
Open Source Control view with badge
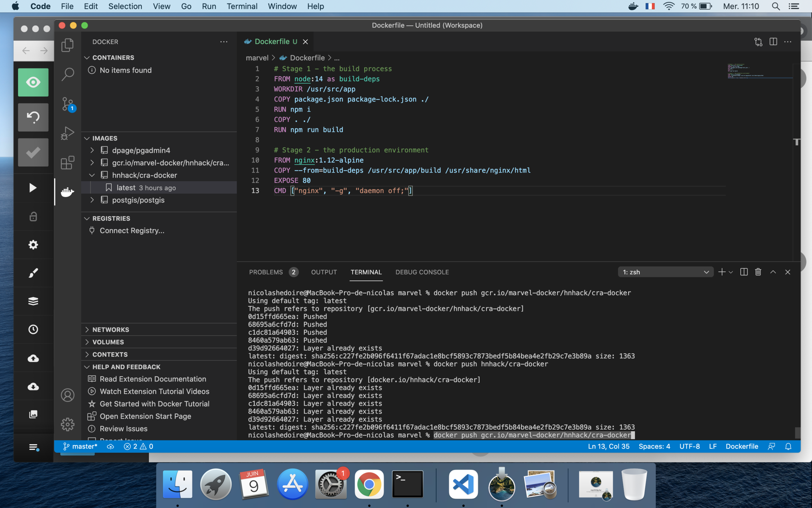pyautogui.click(x=68, y=103)
